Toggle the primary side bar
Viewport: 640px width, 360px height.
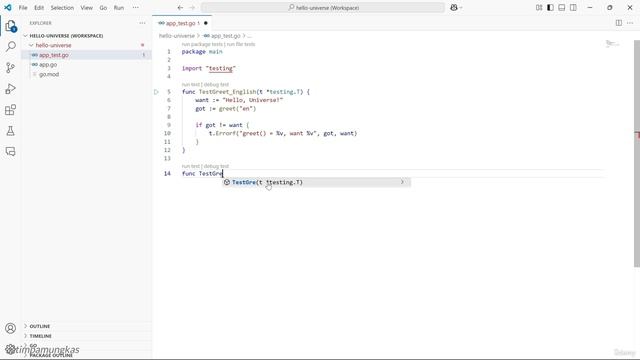tap(550, 7)
